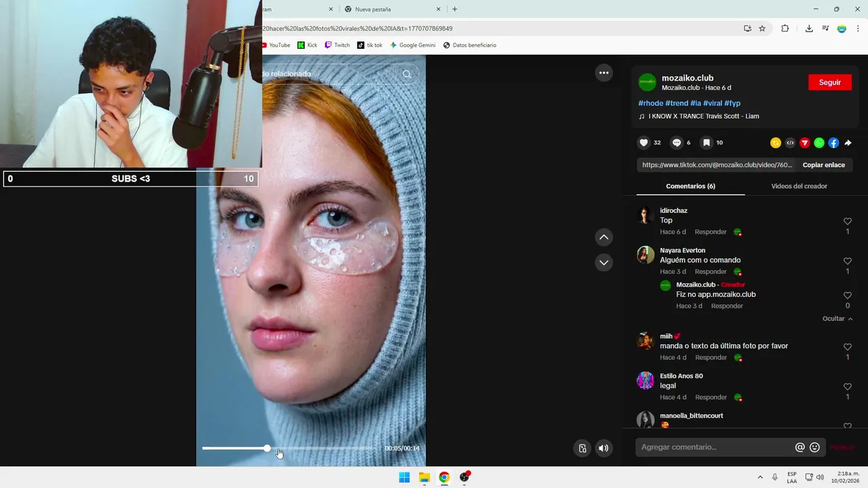868x488 pixels.
Task: Open File Explorer from the taskbar
Action: (x=424, y=477)
